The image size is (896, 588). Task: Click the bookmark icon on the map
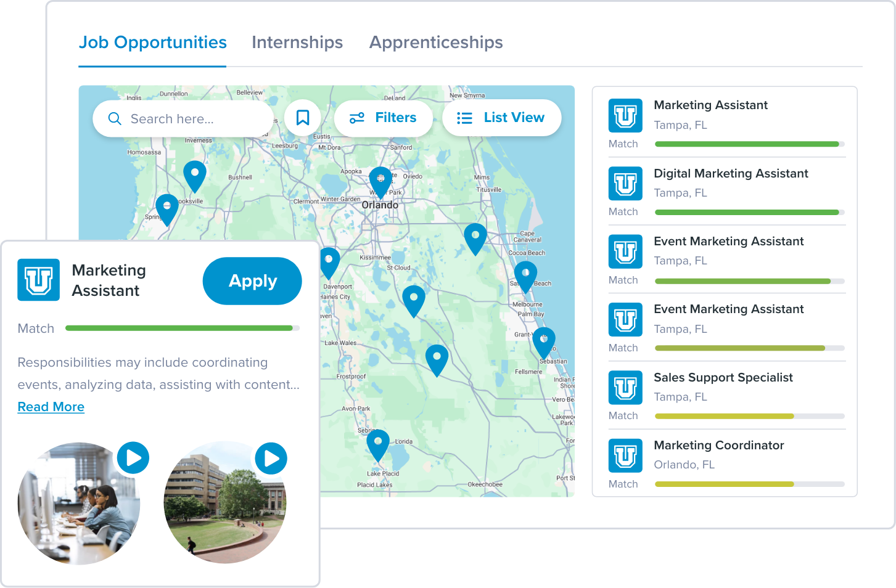(302, 118)
